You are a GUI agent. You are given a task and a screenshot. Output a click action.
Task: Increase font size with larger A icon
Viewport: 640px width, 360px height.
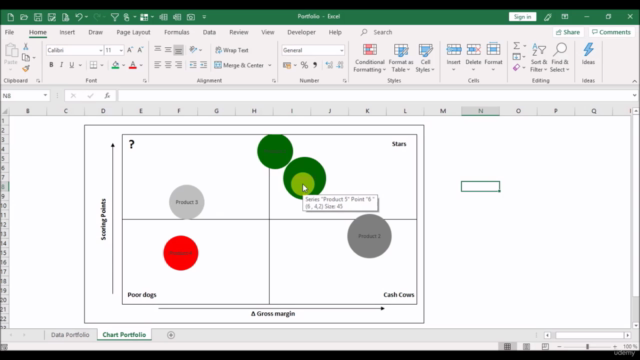click(x=130, y=50)
